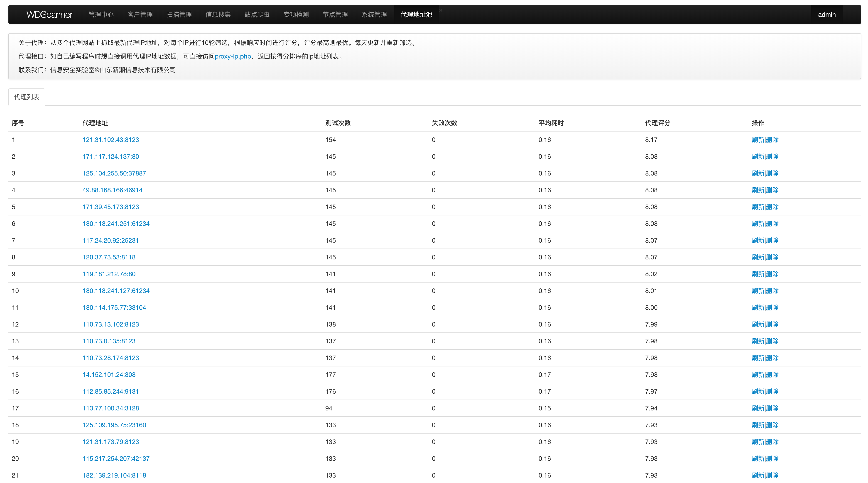Viewport: 868px width, 483px height.
Task: Click the WDScanner brand logo
Action: (49, 15)
